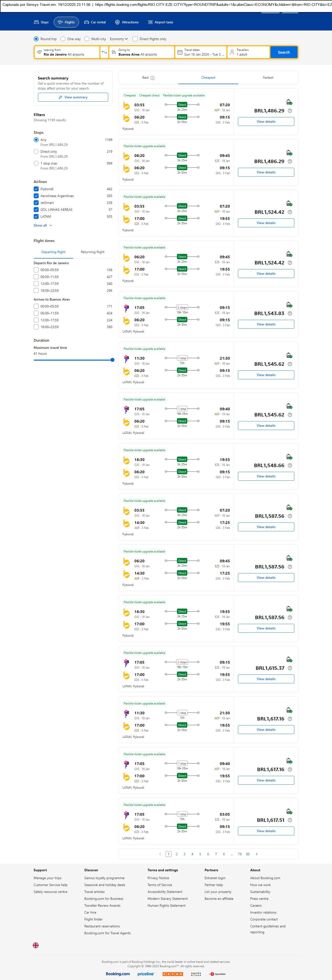Enable Direct flights only checkbox
This screenshot has width=332, height=980.
coord(135,39)
